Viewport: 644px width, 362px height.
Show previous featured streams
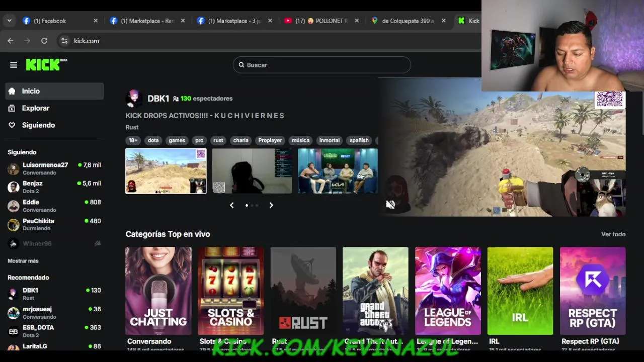232,205
